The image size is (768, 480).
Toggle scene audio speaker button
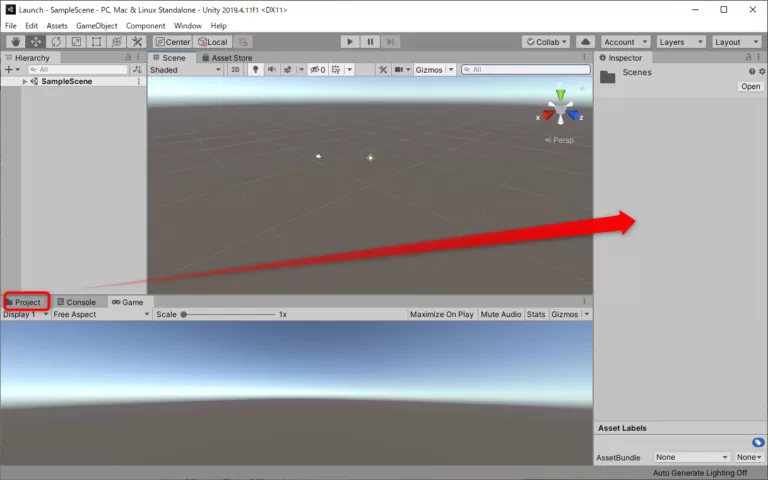click(272, 70)
